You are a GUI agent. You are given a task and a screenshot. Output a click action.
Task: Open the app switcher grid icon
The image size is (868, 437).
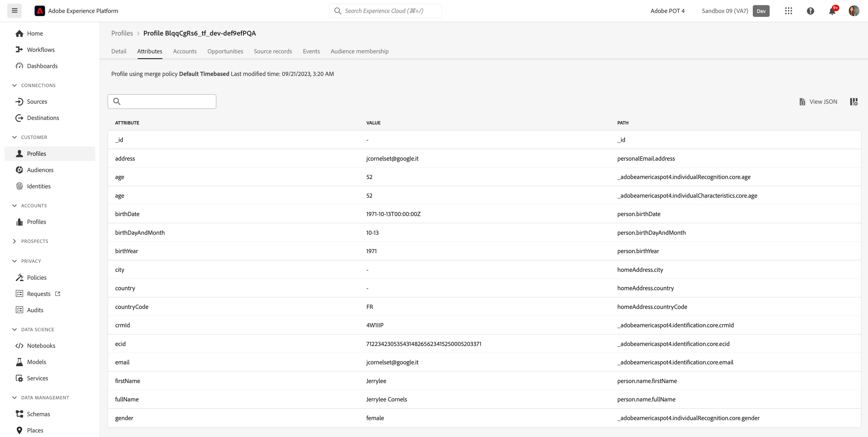(x=788, y=11)
